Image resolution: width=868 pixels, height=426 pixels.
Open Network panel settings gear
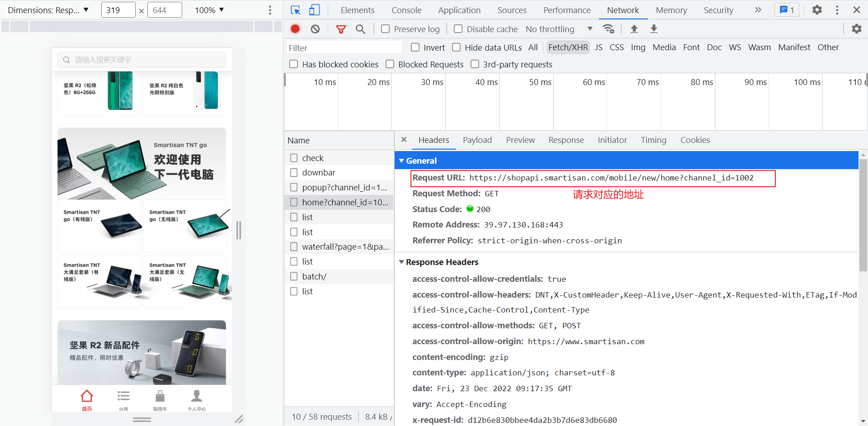[857, 29]
